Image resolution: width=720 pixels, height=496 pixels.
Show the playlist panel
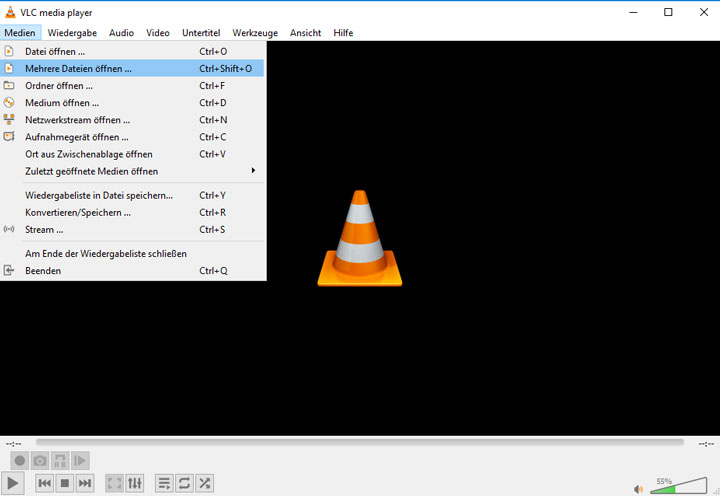click(164, 483)
